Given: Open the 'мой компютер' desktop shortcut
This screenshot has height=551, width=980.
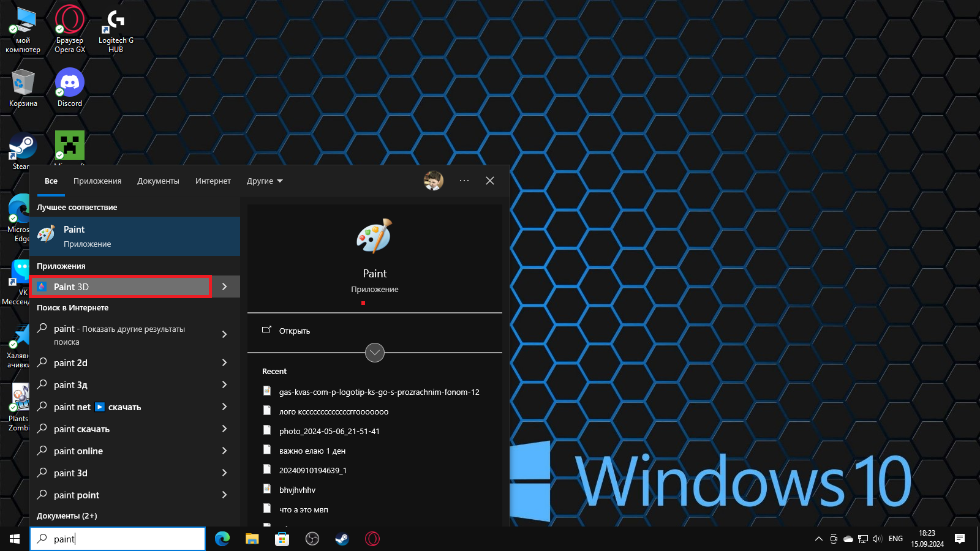Looking at the screenshot, I should pos(23,29).
